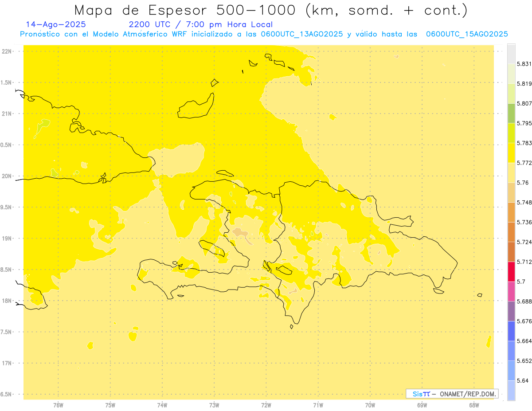Click the 72W longitude axis label
This screenshot has height=411, width=532.
point(266,405)
